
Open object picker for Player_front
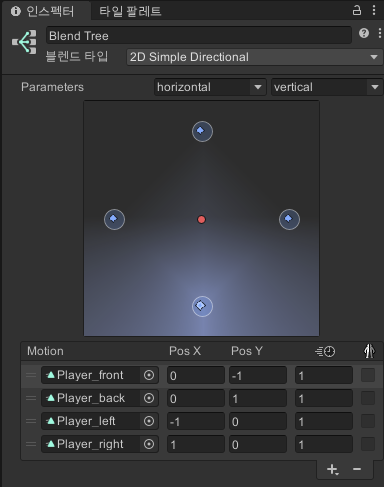[149, 375]
